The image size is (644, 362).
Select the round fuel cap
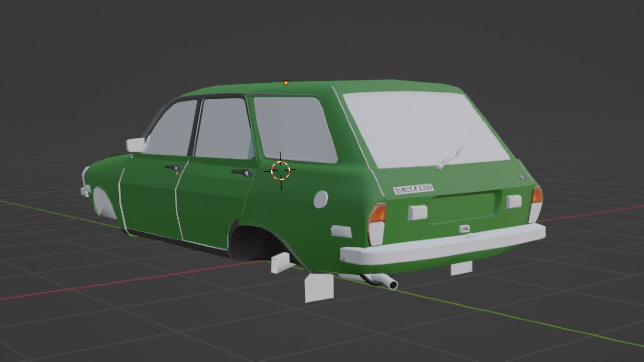click(321, 200)
